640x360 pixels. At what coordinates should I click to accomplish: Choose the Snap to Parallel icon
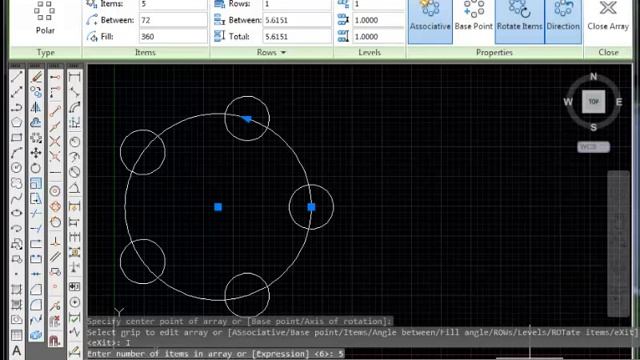[x=55, y=257]
